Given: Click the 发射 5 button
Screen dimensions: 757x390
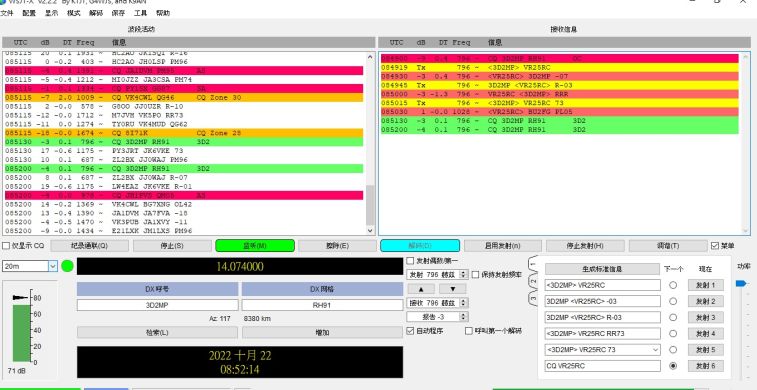Looking at the screenshot, I should [706, 349].
